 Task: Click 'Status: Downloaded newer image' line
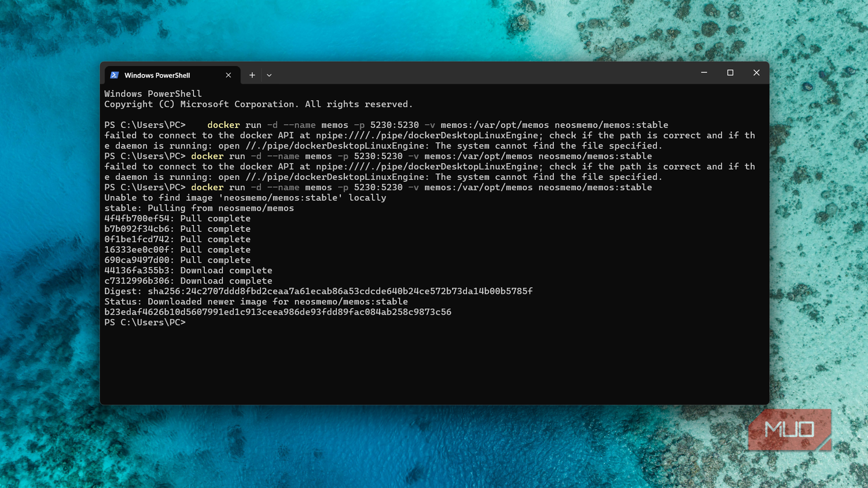(256, 302)
